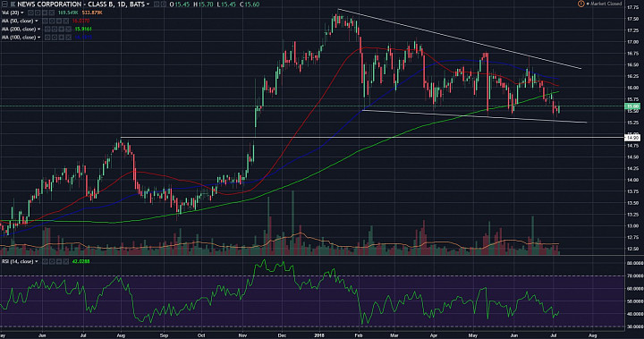Click the red MA 50 value 16.0370
The image size is (644, 339).
(80, 21)
